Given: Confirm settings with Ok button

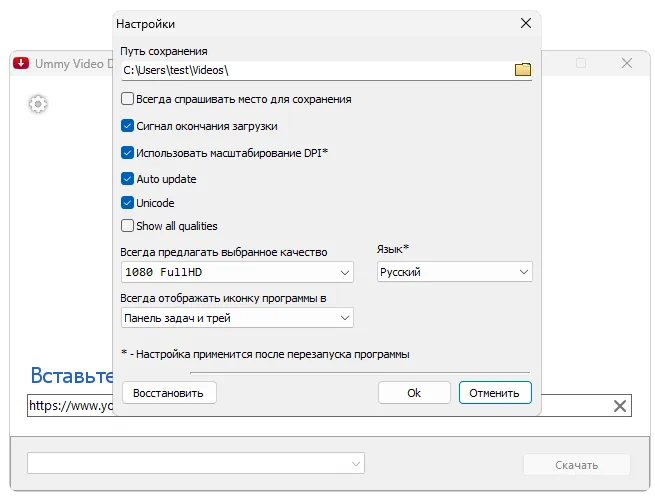Looking at the screenshot, I should pos(414,393).
